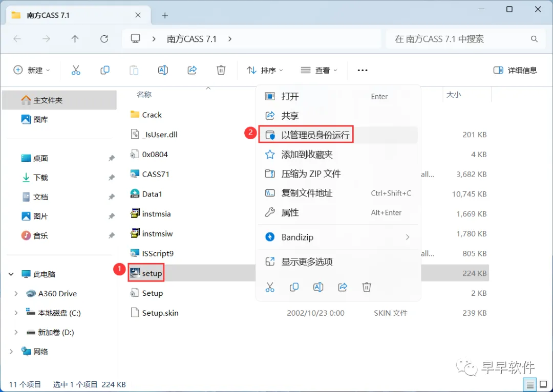Switch to large thumbnails view icon in status bar
Viewport: 553px width, 392px height.
coord(543,384)
